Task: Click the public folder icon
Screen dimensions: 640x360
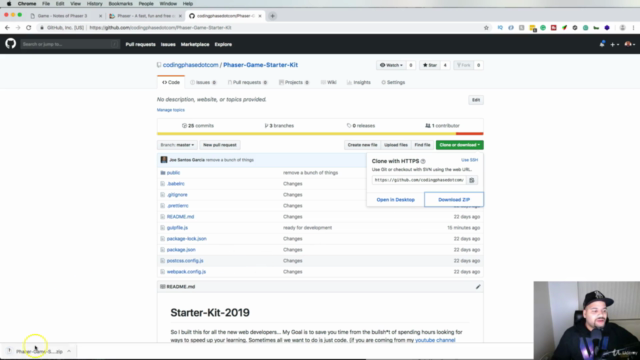Action: tap(163, 173)
